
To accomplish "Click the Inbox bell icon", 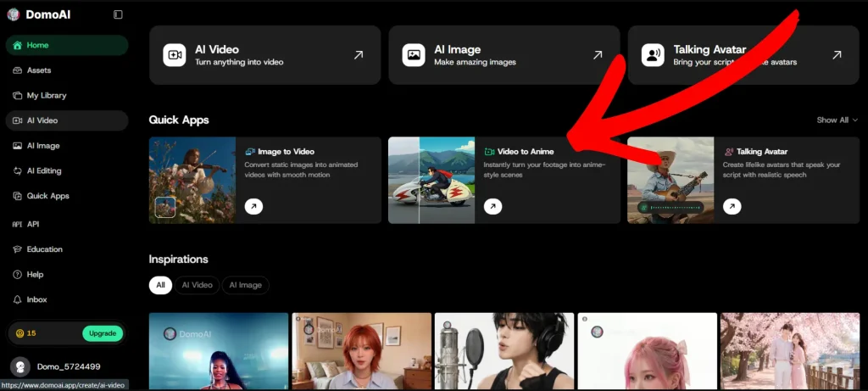I will pos(17,299).
